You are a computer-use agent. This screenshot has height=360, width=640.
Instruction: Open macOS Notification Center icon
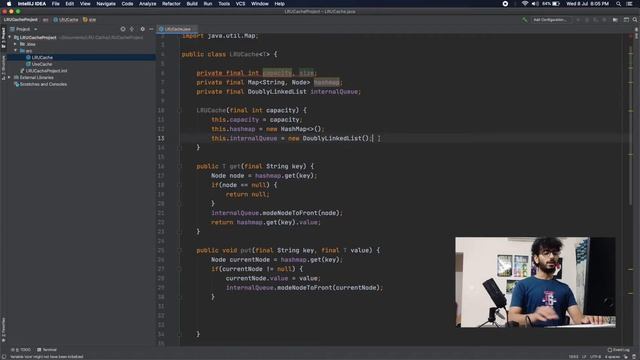629,4
